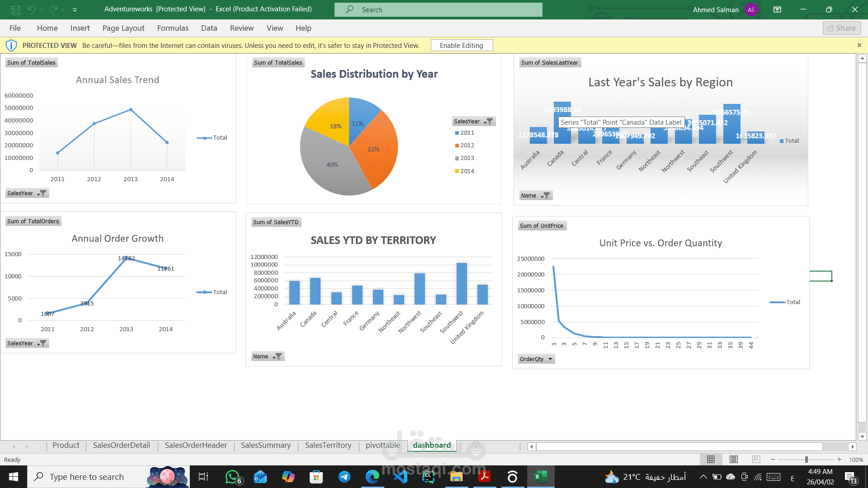The height and width of the screenshot is (488, 868).
Task: Select Page Break Preview in the status bar
Action: 756,460
